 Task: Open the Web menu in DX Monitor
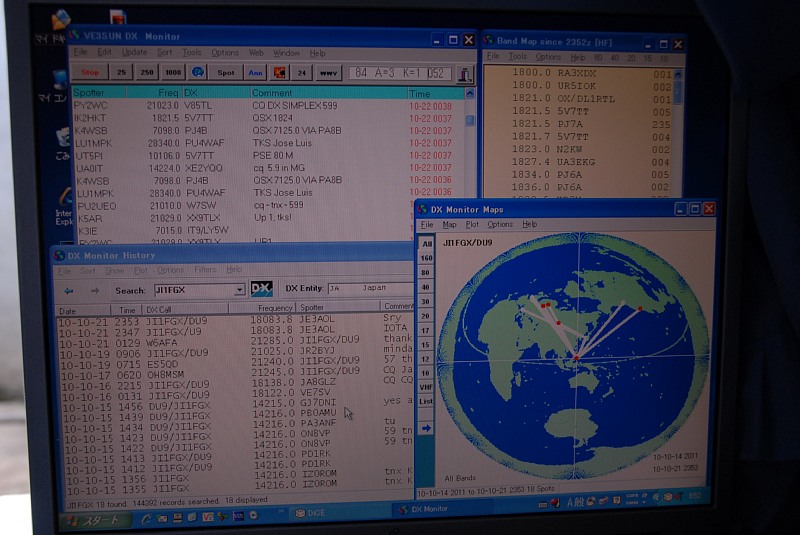(x=256, y=53)
